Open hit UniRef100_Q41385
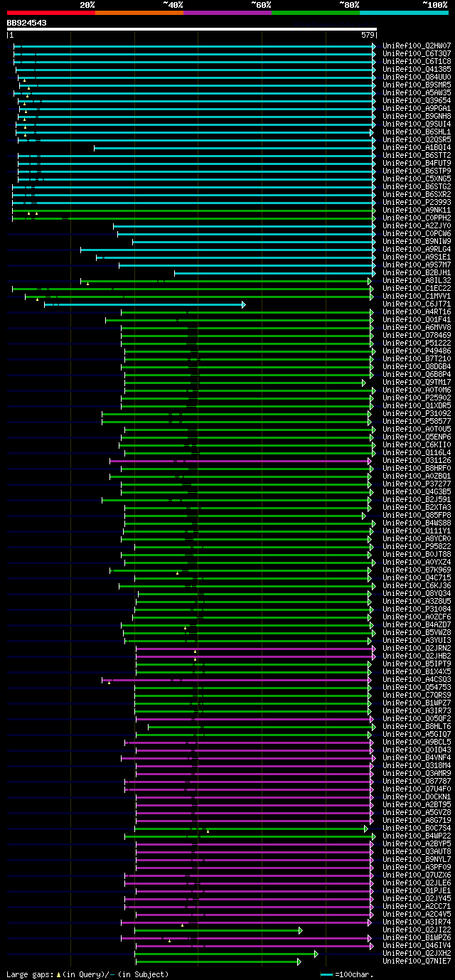Screen dimensions: 455x980 (417, 69)
